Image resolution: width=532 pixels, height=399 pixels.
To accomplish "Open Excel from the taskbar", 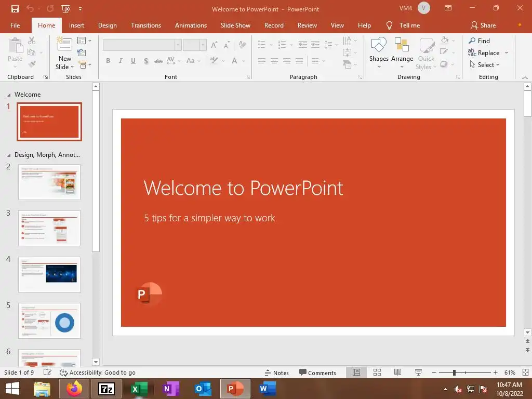I will (138, 389).
